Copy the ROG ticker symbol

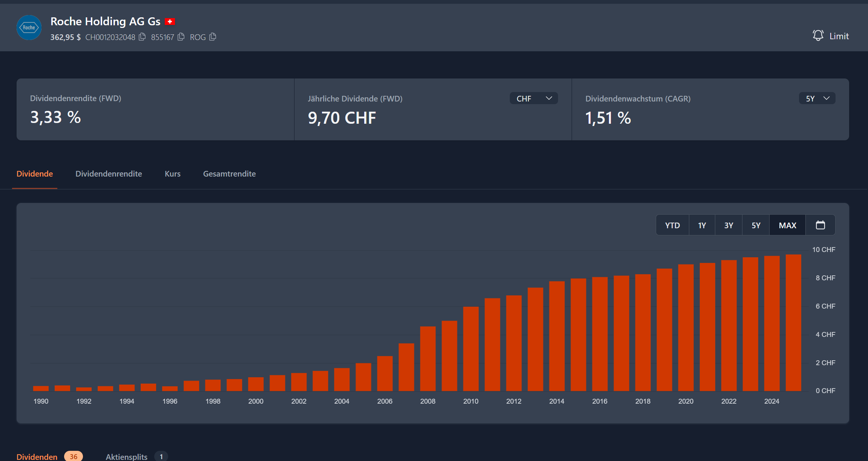pyautogui.click(x=213, y=37)
